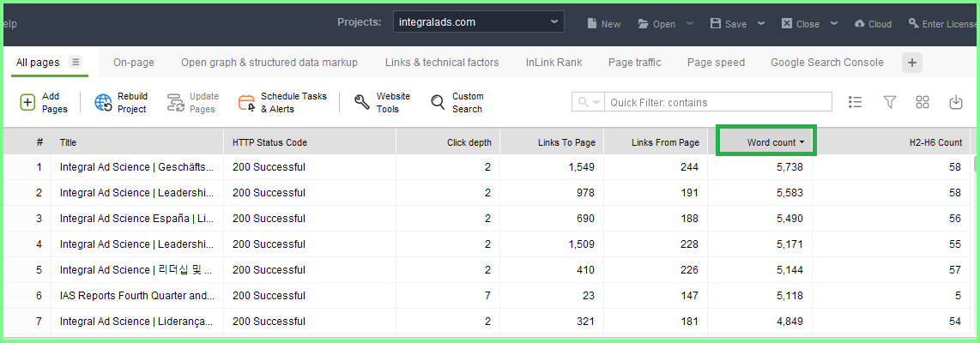The image size is (980, 343).
Task: Open the quick filter search options dropdown
Action: (x=589, y=102)
